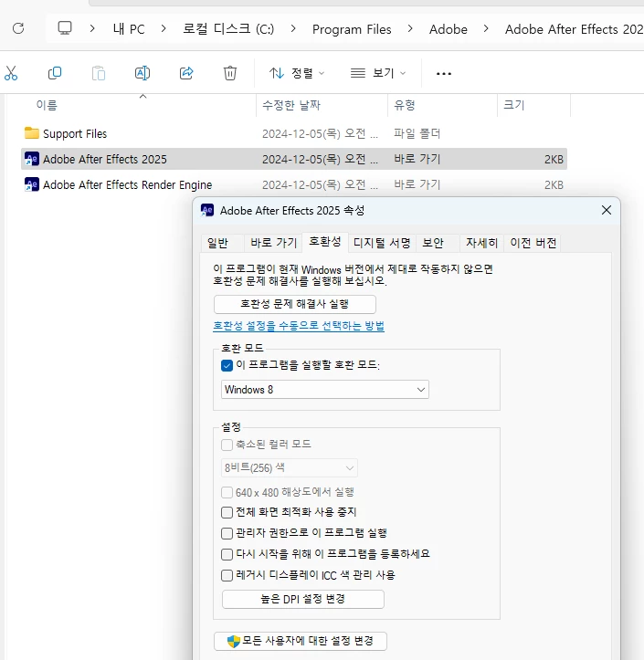
Task: Navigate to Program Files in breadcrumb
Action: tap(352, 29)
